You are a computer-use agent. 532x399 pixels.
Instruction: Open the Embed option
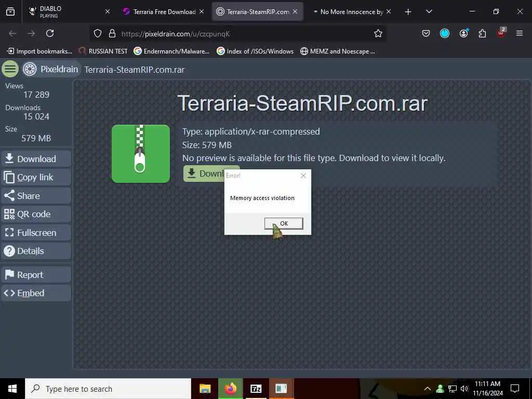[36, 293]
